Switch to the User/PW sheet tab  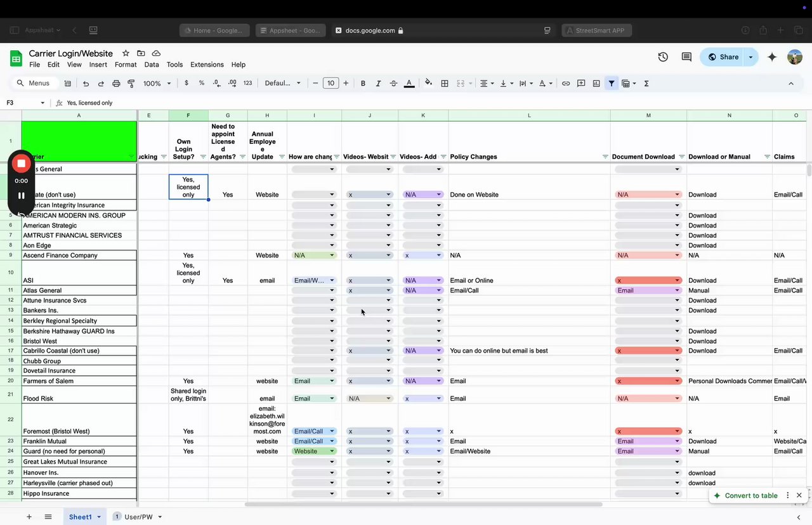[138, 517]
